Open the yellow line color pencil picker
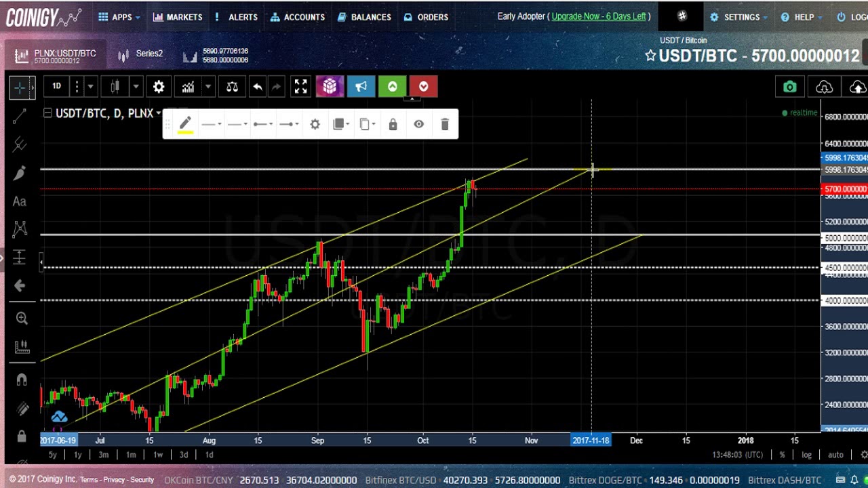Screen dimensions: 868x488 185,124
